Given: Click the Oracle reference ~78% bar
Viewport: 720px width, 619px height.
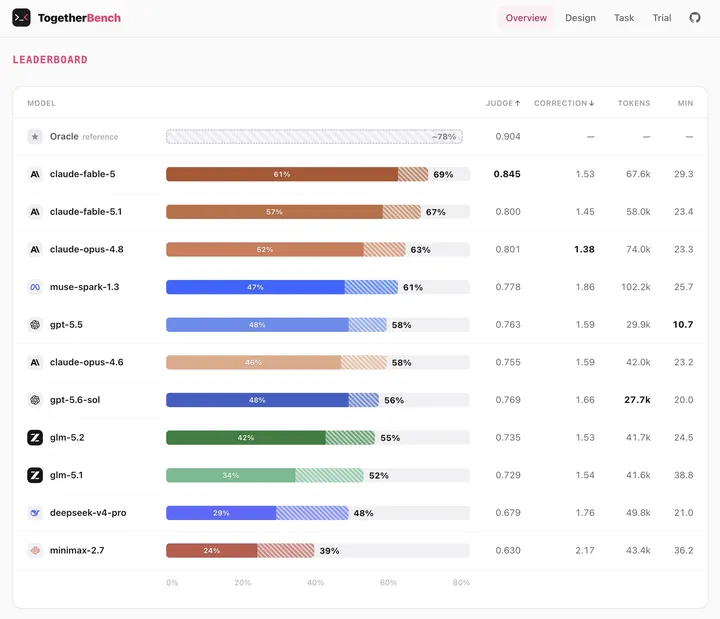Looking at the screenshot, I should click(314, 136).
